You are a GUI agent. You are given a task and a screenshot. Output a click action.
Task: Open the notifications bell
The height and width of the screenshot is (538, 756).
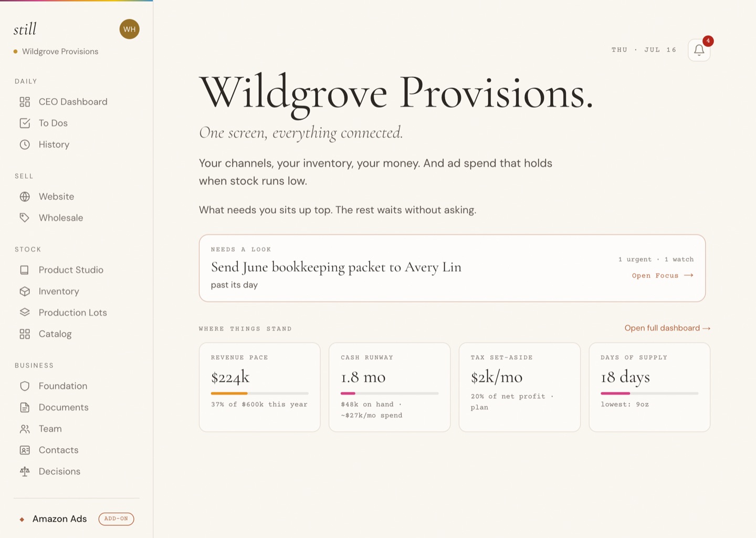[x=699, y=50]
